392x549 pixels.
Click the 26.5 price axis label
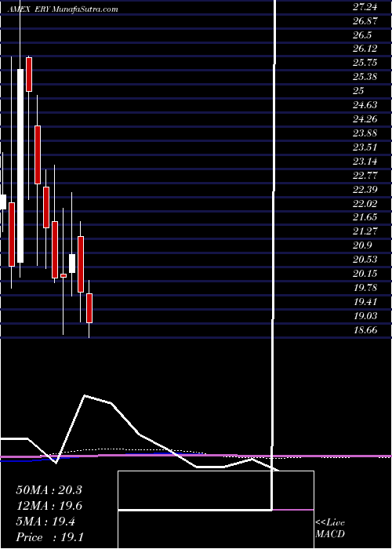pyautogui.click(x=362, y=35)
